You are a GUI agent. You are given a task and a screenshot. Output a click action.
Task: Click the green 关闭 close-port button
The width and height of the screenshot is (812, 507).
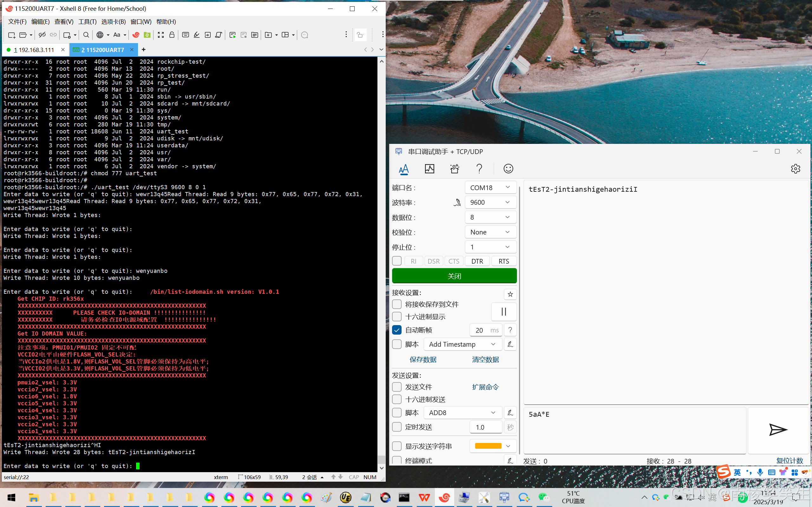click(x=454, y=276)
